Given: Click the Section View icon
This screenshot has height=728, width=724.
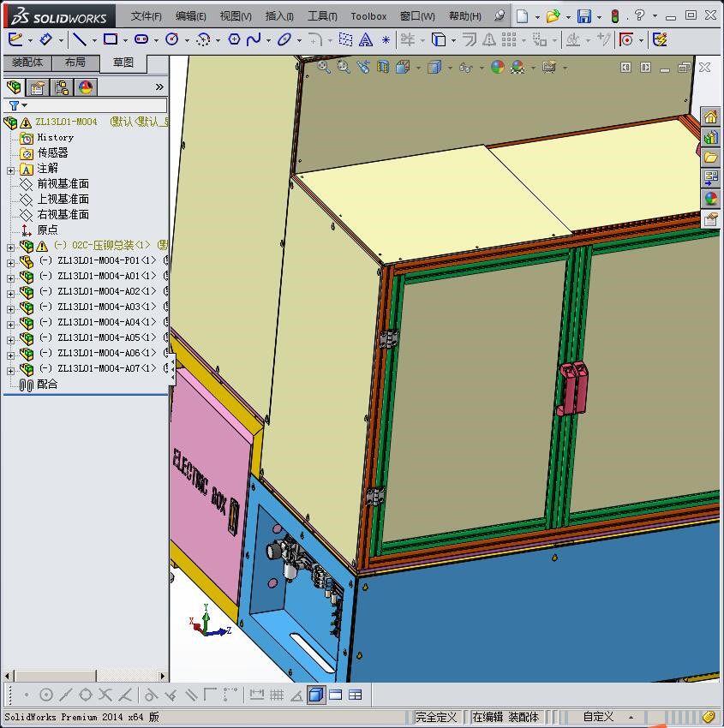Looking at the screenshot, I should coord(383,68).
